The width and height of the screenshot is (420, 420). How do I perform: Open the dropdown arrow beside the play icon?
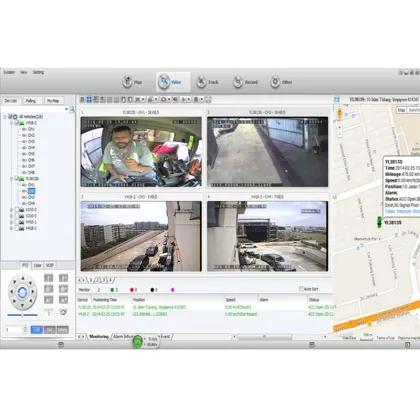pyautogui.click(x=188, y=99)
